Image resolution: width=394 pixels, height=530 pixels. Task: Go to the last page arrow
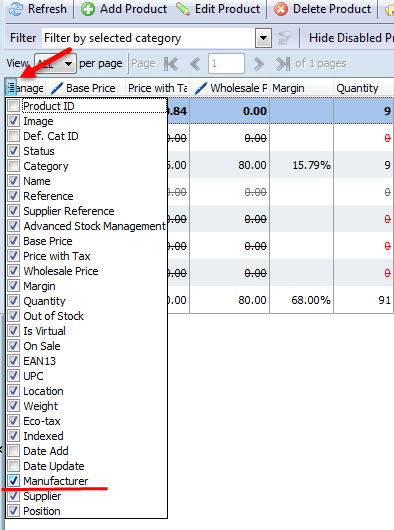[283, 64]
